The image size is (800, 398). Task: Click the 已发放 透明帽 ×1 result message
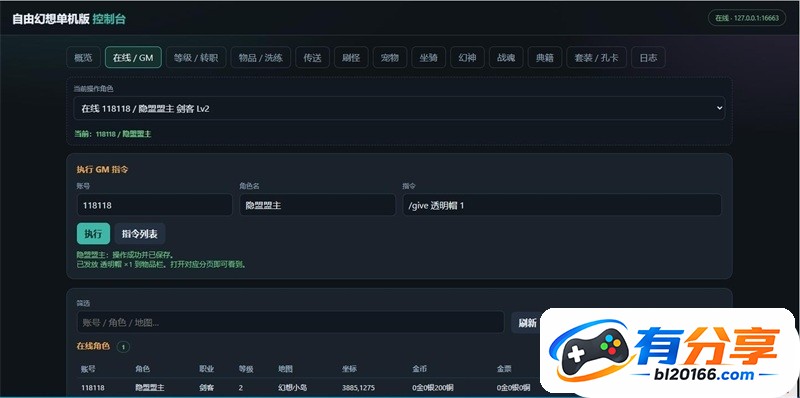tap(161, 264)
